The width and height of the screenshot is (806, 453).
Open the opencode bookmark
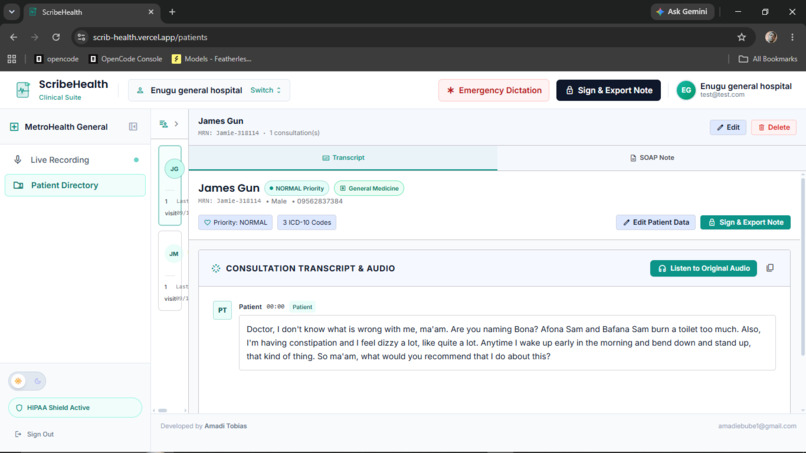tap(57, 59)
